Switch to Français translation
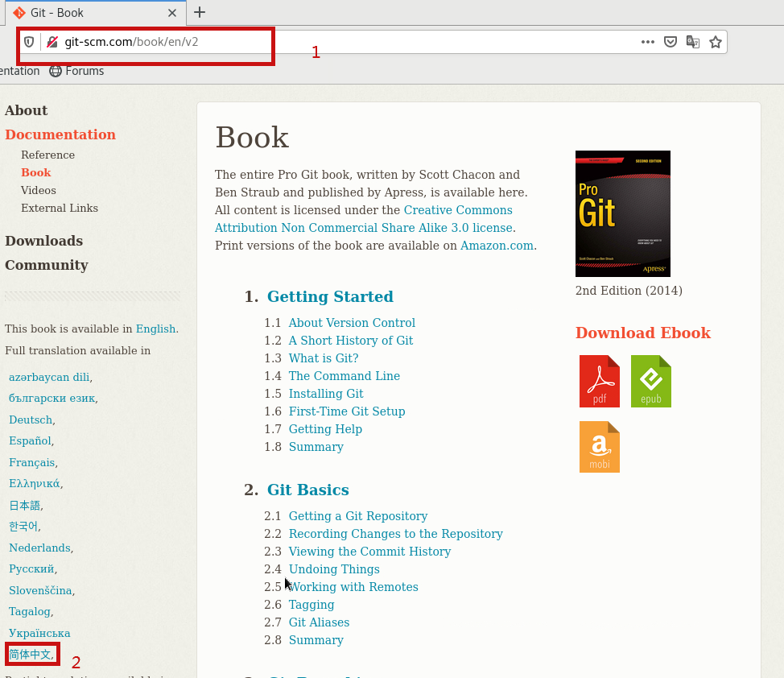Image resolution: width=784 pixels, height=678 pixels. [x=32, y=462]
